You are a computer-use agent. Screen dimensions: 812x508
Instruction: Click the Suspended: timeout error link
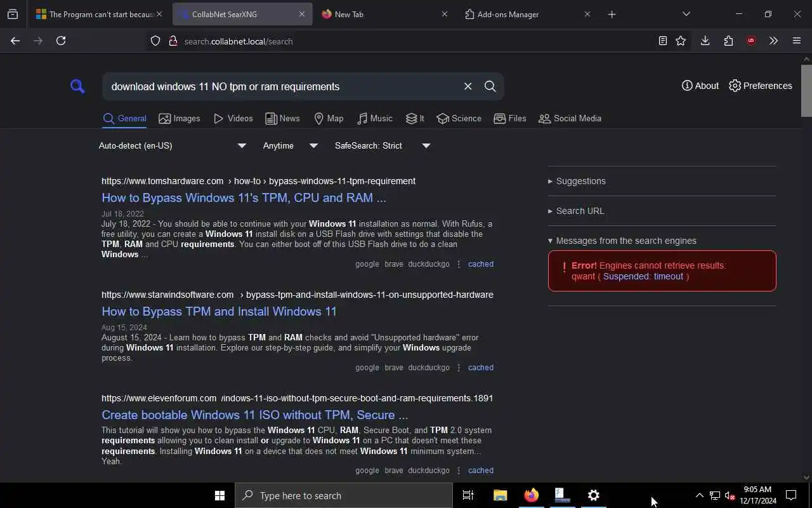click(643, 276)
